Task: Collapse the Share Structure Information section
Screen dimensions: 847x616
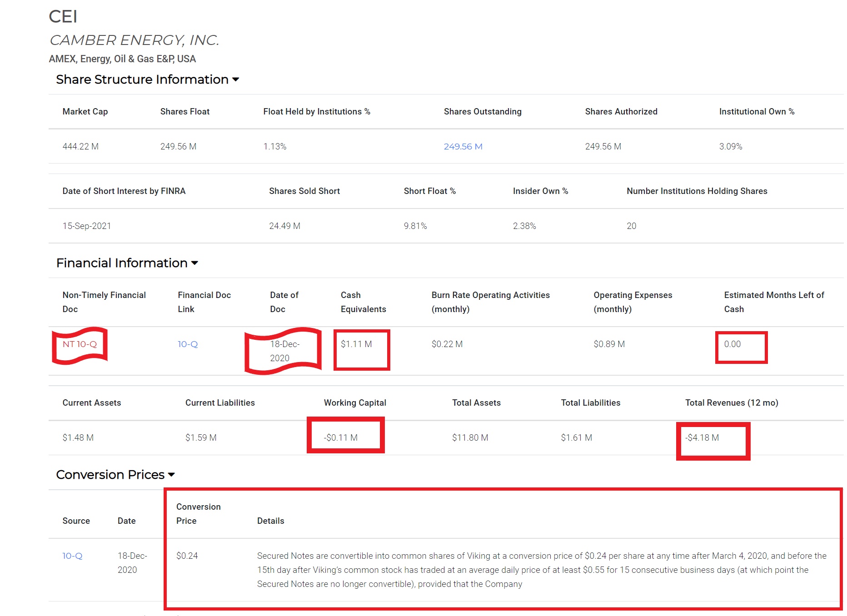Action: (147, 79)
